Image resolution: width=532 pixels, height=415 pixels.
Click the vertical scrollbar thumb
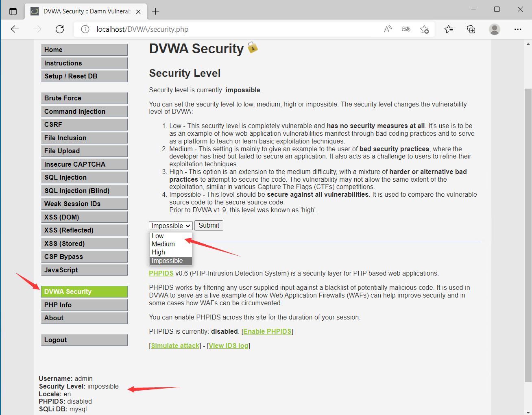[528, 235]
